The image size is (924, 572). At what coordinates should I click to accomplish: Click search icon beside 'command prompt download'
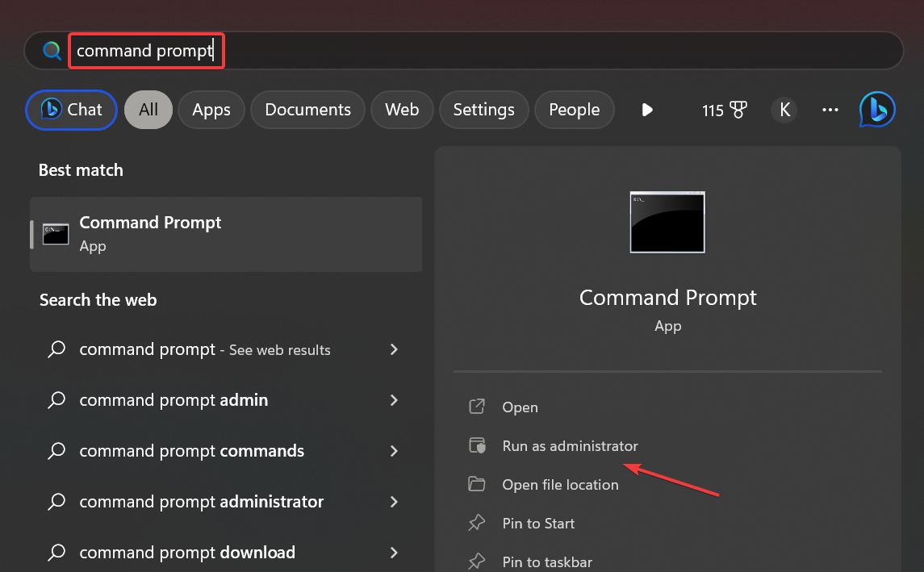click(x=56, y=552)
